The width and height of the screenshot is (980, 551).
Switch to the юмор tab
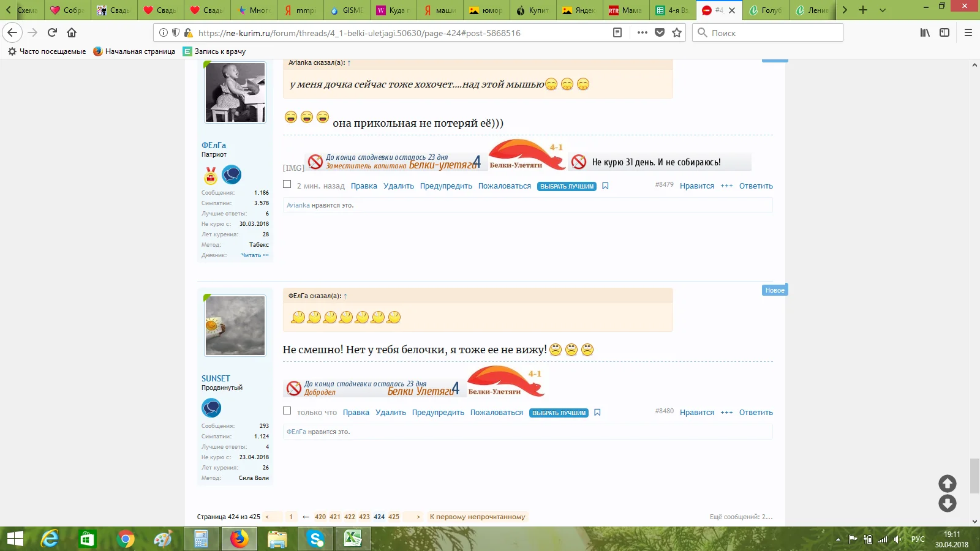486,10
